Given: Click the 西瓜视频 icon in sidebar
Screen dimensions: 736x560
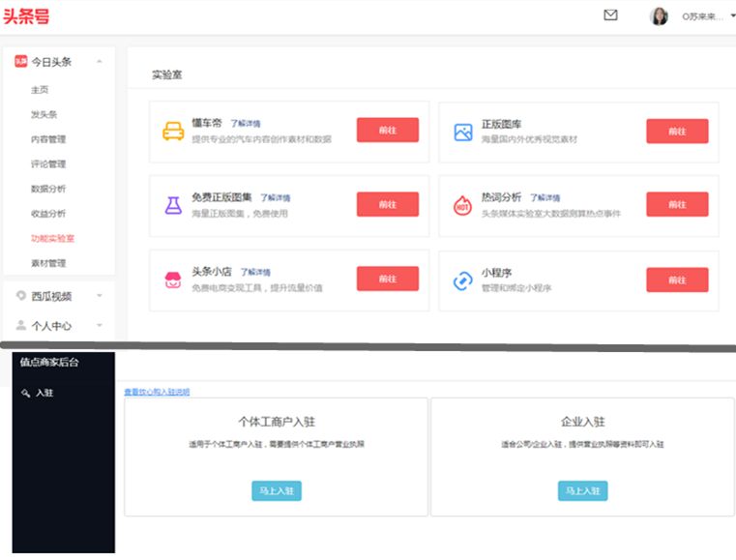Looking at the screenshot, I should pos(20,295).
